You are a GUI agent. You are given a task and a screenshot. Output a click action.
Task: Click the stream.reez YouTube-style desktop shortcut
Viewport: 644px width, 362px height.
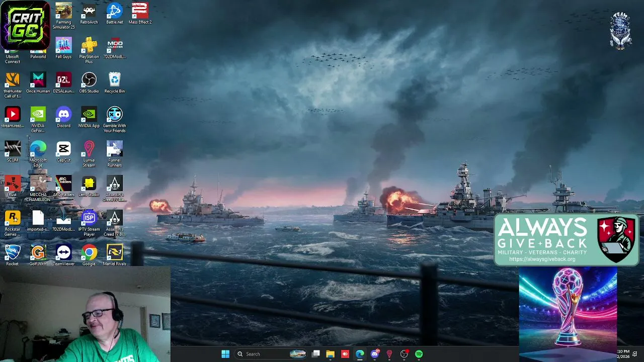pyautogui.click(x=13, y=118)
